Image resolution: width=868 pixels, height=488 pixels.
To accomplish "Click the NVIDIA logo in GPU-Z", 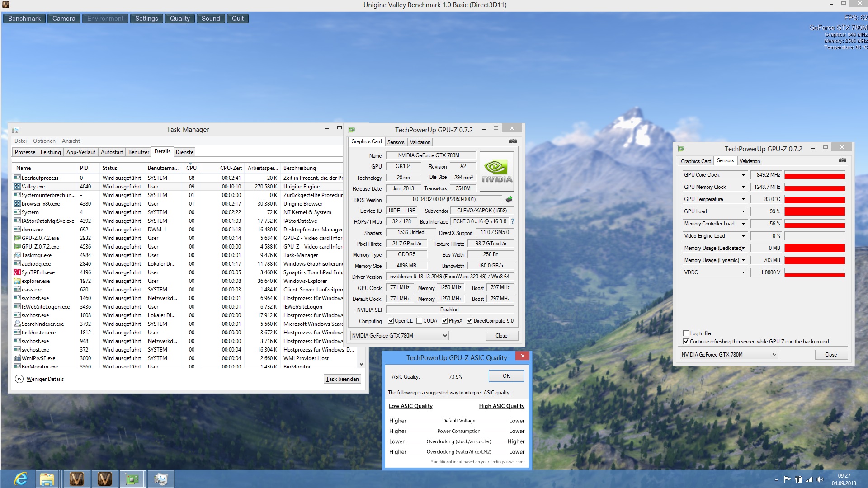I will (x=496, y=171).
